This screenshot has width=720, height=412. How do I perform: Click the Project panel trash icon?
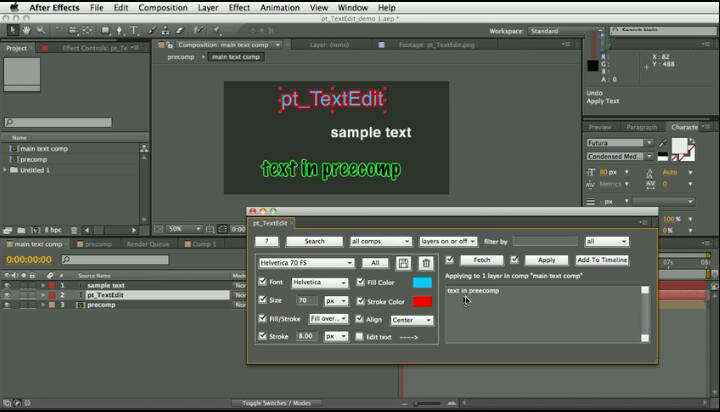click(74, 230)
